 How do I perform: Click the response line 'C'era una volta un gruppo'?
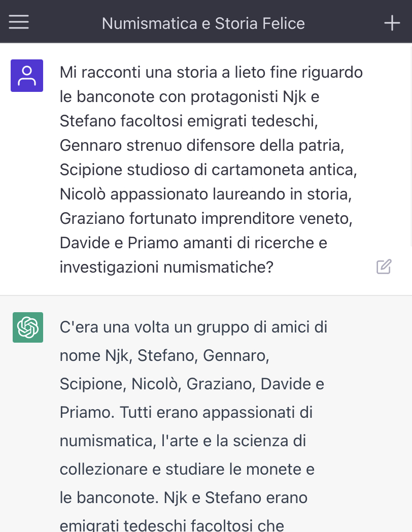click(x=193, y=327)
